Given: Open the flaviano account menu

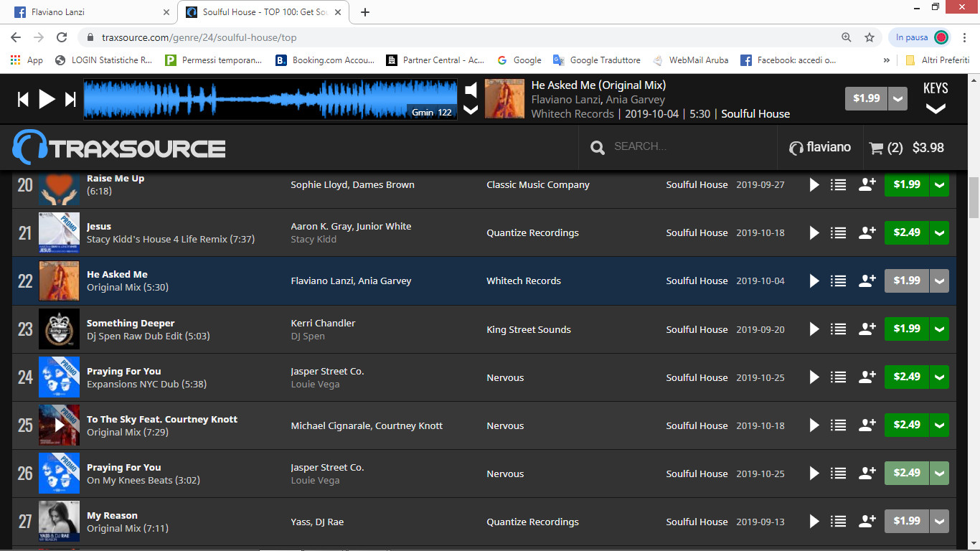Looking at the screenshot, I should tap(819, 148).
